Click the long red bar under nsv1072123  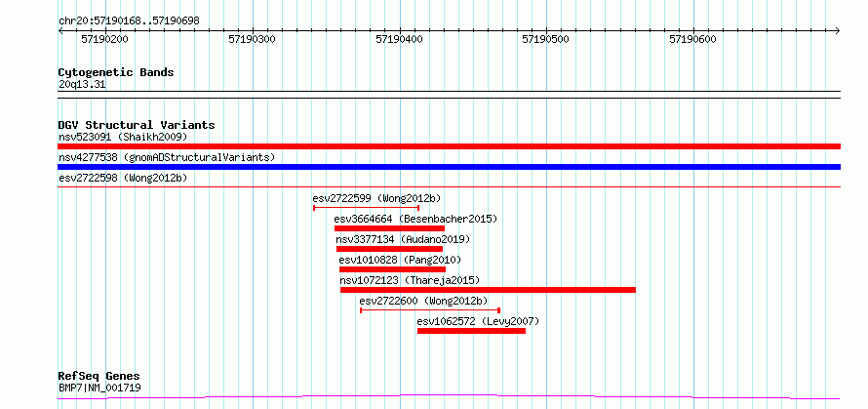point(489,290)
